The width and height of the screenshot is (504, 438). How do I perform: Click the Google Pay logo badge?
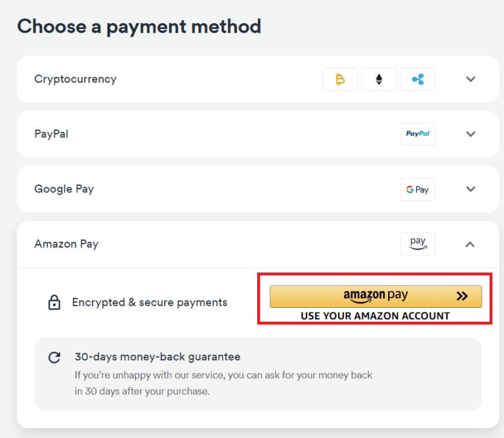(417, 189)
